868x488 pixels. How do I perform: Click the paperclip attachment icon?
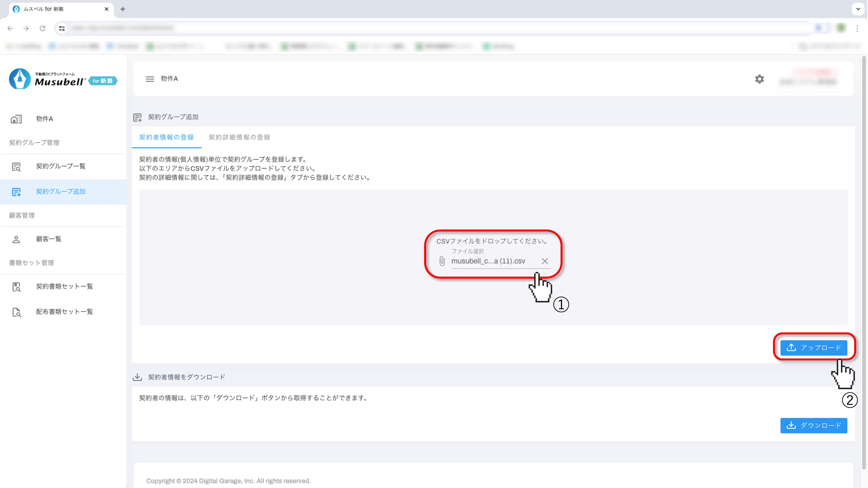(442, 261)
